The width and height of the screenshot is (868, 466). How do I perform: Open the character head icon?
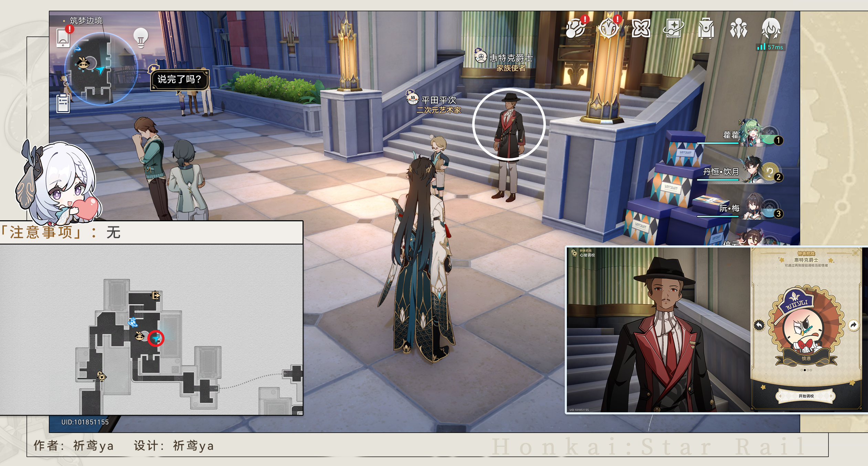tap(771, 28)
